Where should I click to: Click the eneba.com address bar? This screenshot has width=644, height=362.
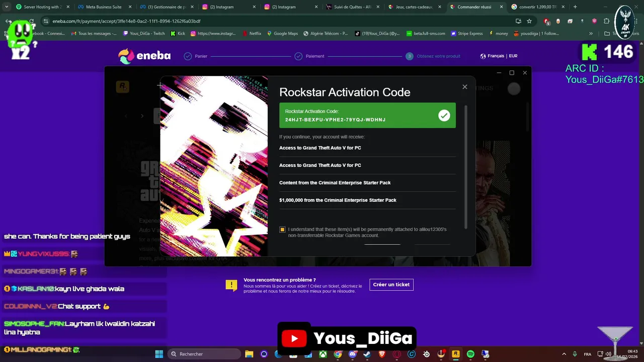[282, 21]
